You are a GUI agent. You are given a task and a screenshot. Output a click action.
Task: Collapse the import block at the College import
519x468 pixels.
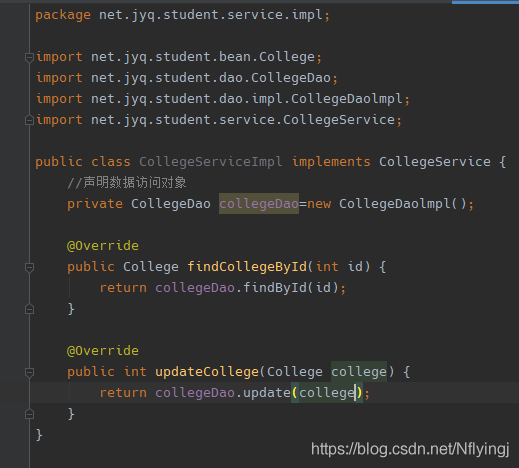(x=29, y=57)
